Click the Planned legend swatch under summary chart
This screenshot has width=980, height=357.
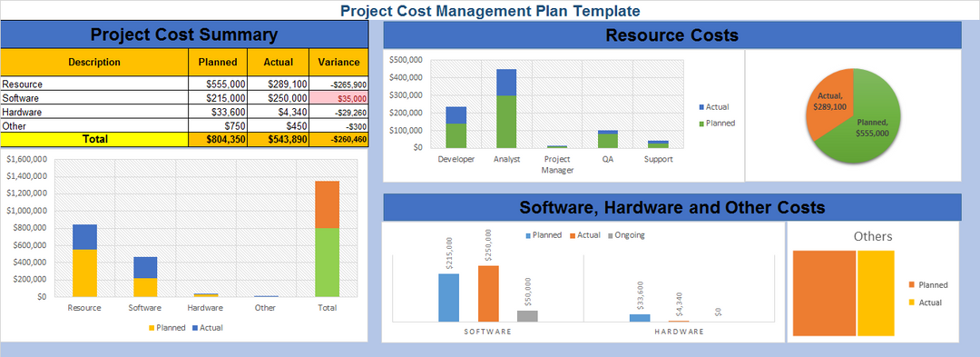coord(152,328)
